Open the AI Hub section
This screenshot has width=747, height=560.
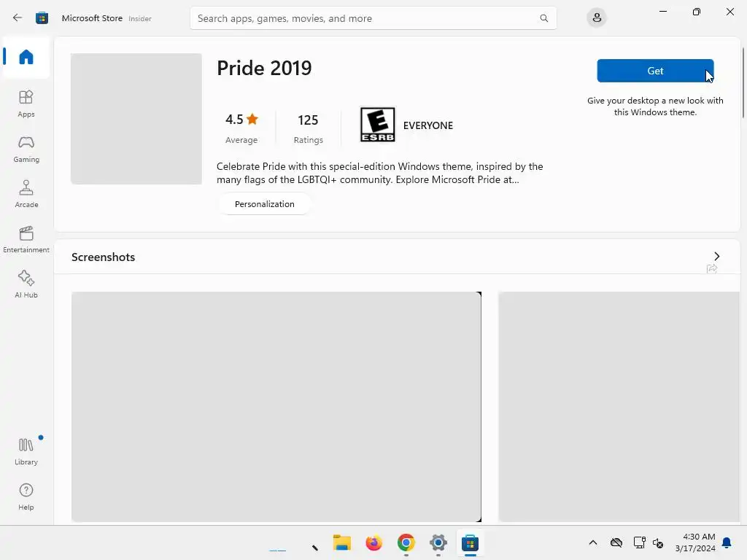[26, 285]
